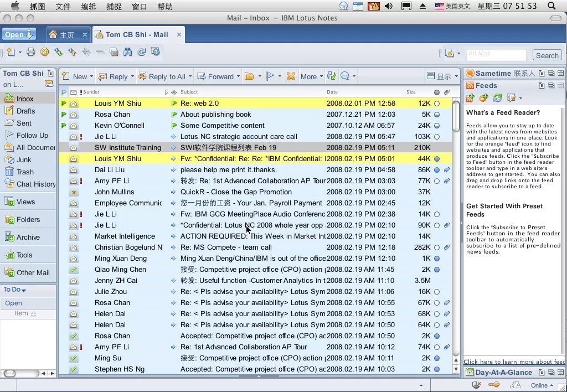The image size is (567, 392).
Task: Open the 窗口 menu
Action: click(139, 6)
